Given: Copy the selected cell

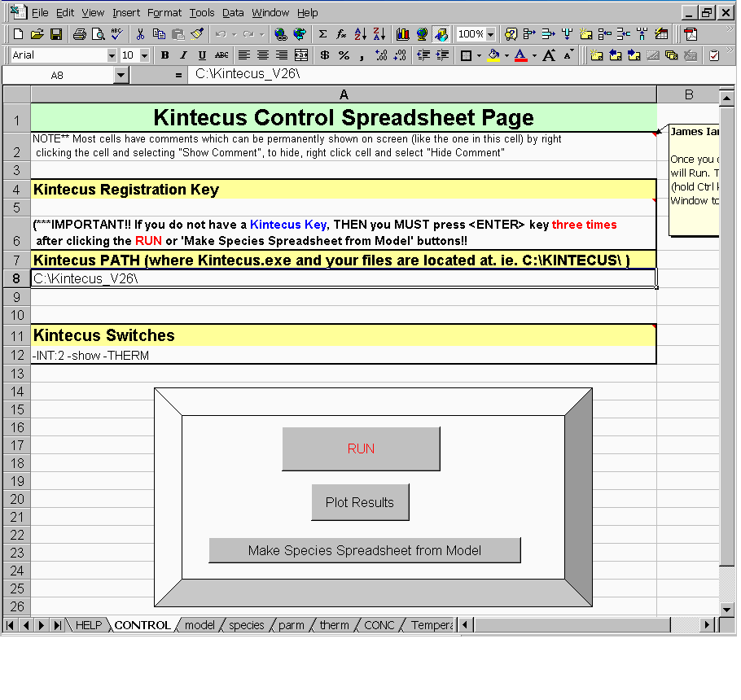Looking at the screenshot, I should [x=160, y=34].
